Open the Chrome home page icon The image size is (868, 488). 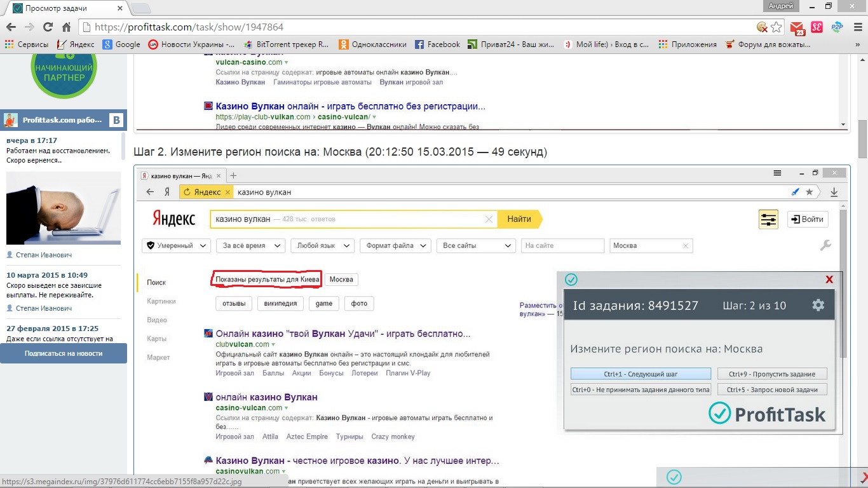(x=66, y=27)
